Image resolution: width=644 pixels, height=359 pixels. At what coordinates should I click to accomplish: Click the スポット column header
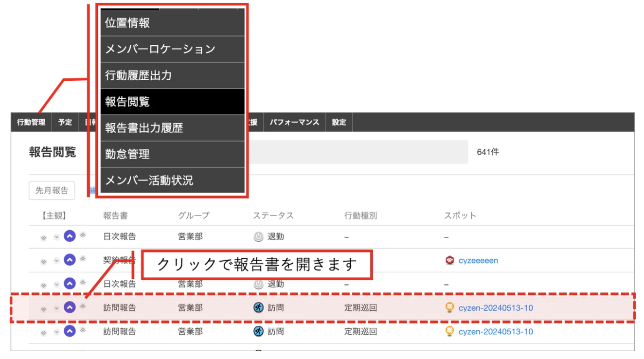[460, 215]
